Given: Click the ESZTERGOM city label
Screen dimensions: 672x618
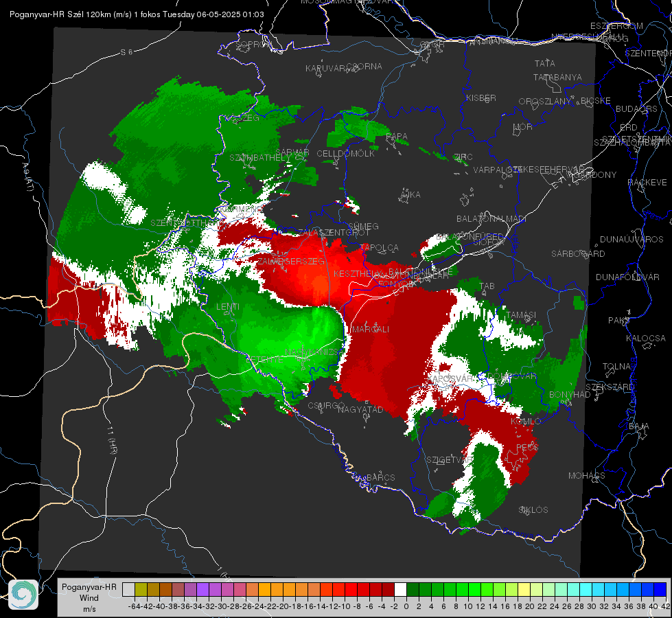Looking at the screenshot, I should coord(616,26).
